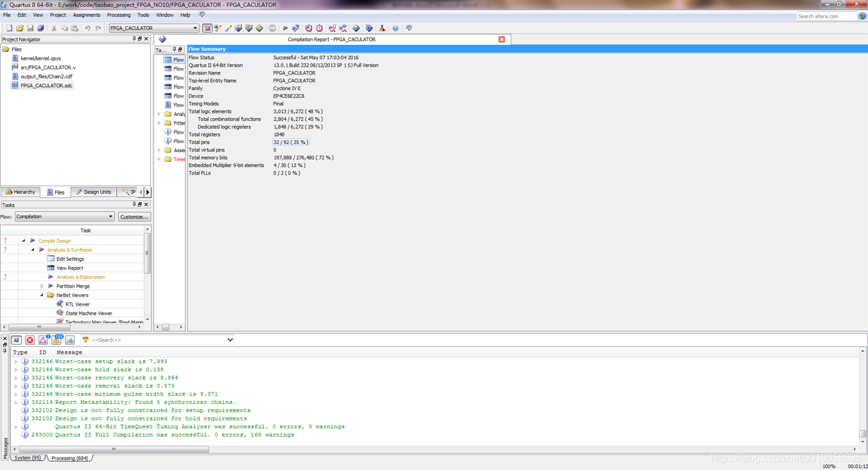Select FPGA_CACULATOR.sdc file
Viewport: 868px width, 470px height.
pos(46,85)
